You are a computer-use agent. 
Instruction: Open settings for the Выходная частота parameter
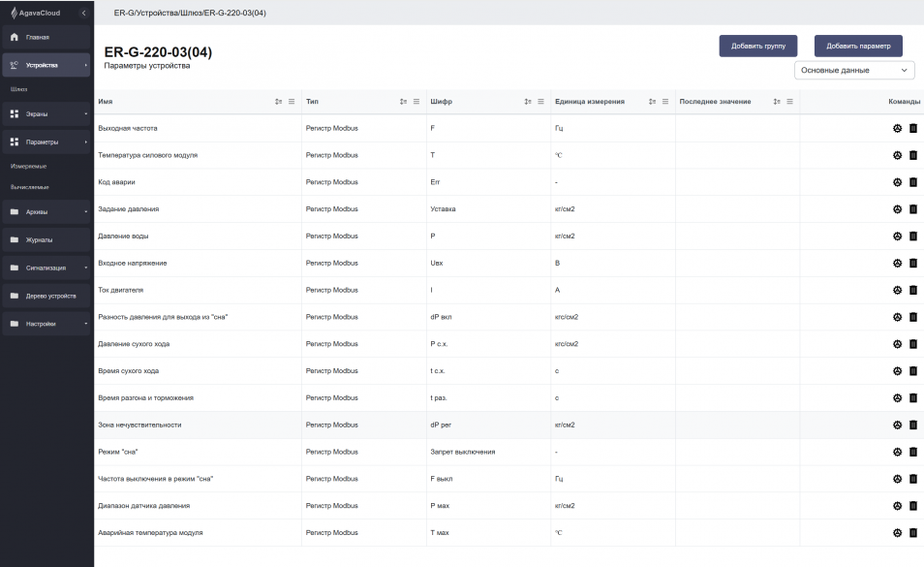click(x=897, y=128)
